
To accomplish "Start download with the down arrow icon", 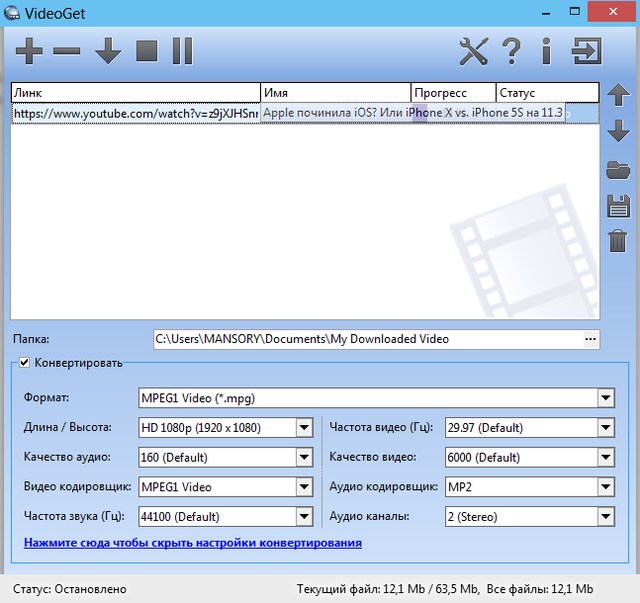I will [108, 50].
